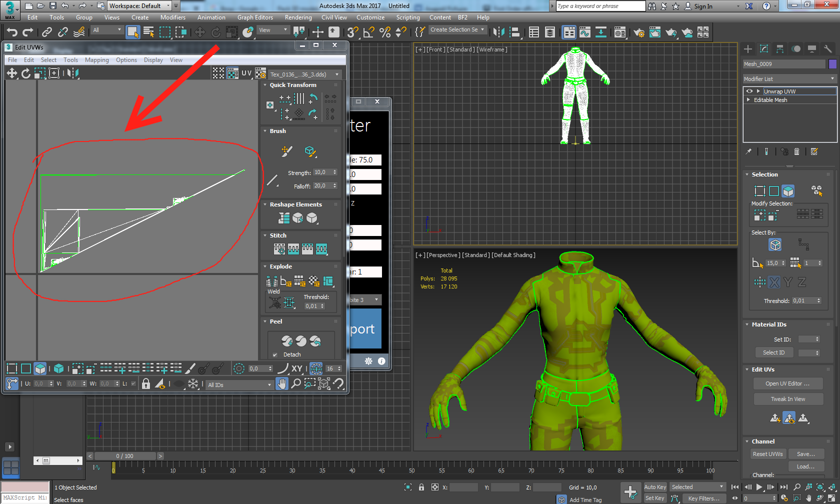Viewport: 840px width, 504px height.
Task: Click the keyword search field in title bar
Action: 600,6
